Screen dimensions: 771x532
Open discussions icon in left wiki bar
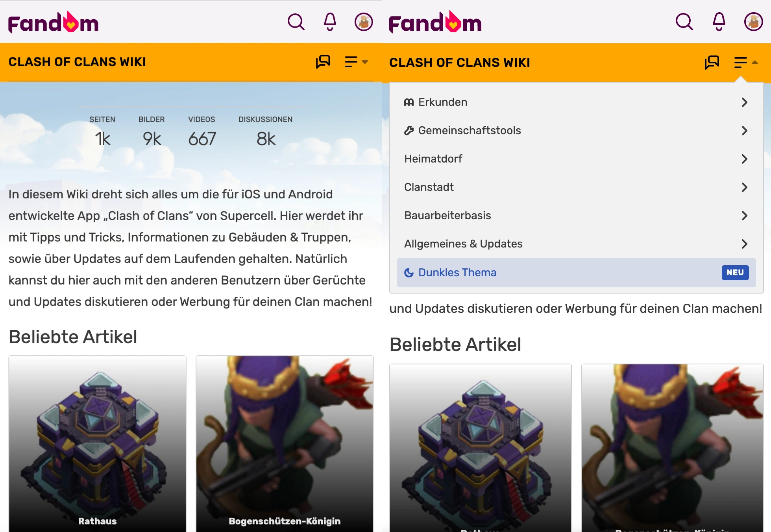[323, 62]
